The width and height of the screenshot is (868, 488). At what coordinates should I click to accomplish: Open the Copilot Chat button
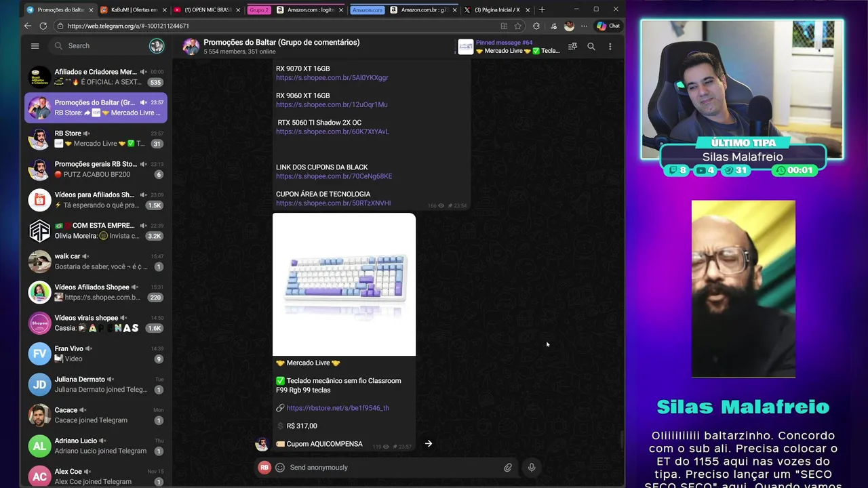(608, 26)
